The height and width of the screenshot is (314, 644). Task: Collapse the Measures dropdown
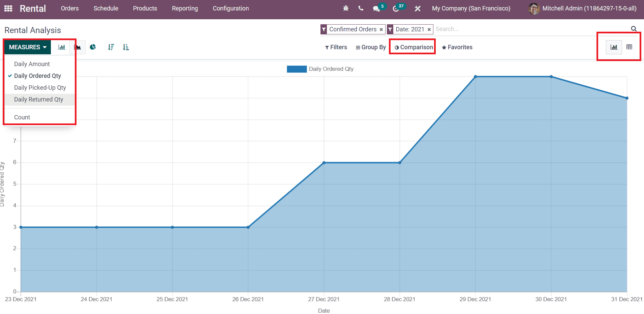28,47
